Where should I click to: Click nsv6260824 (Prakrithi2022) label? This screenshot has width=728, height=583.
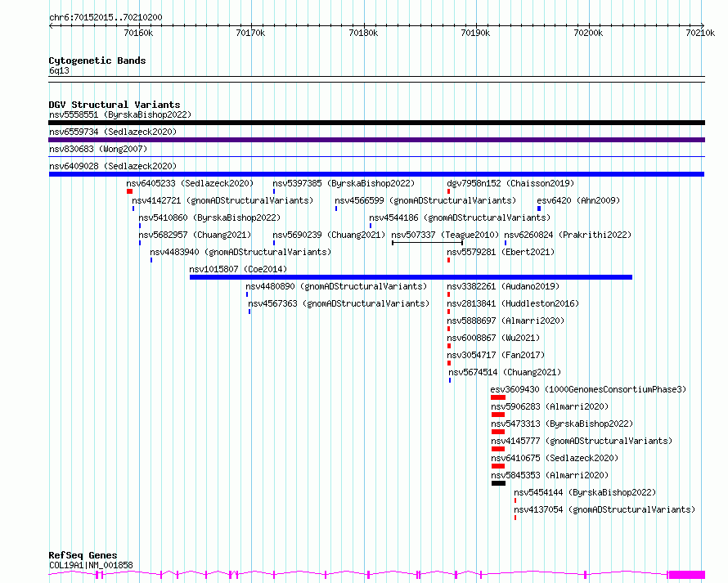click(568, 235)
